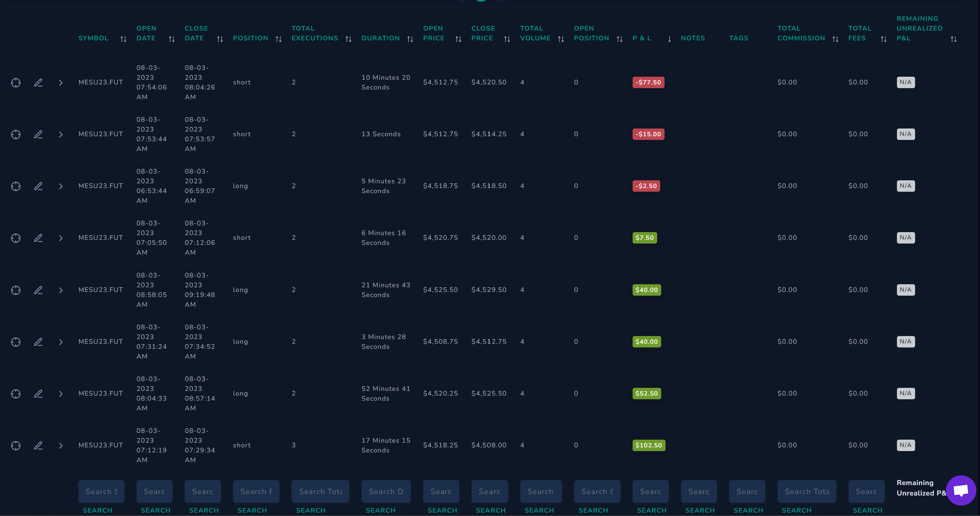Expand the trade opened 07:31:24 AM
This screenshot has width=980, height=516.
coord(61,342)
